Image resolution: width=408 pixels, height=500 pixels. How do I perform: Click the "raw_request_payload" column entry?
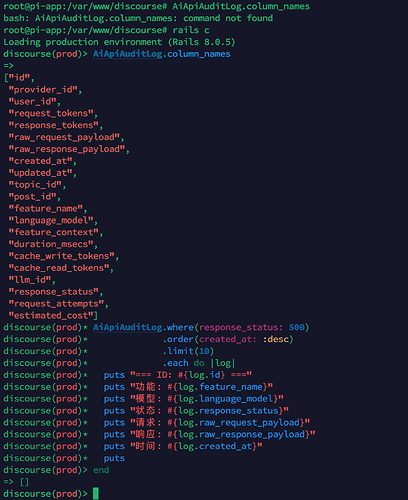point(66,137)
